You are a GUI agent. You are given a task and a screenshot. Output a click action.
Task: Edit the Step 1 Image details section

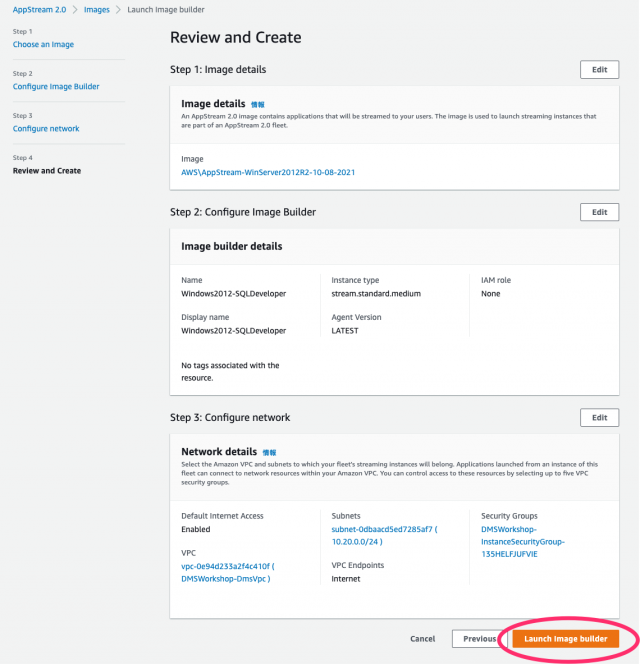(599, 69)
